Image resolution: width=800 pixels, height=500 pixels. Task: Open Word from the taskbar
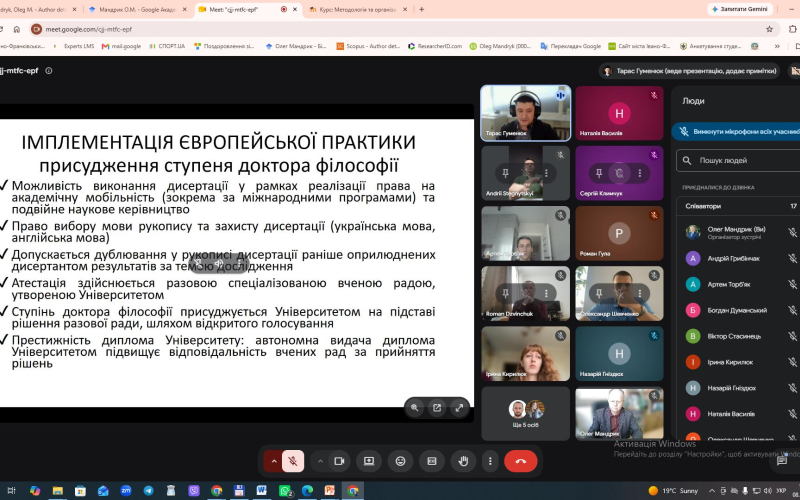point(262,491)
